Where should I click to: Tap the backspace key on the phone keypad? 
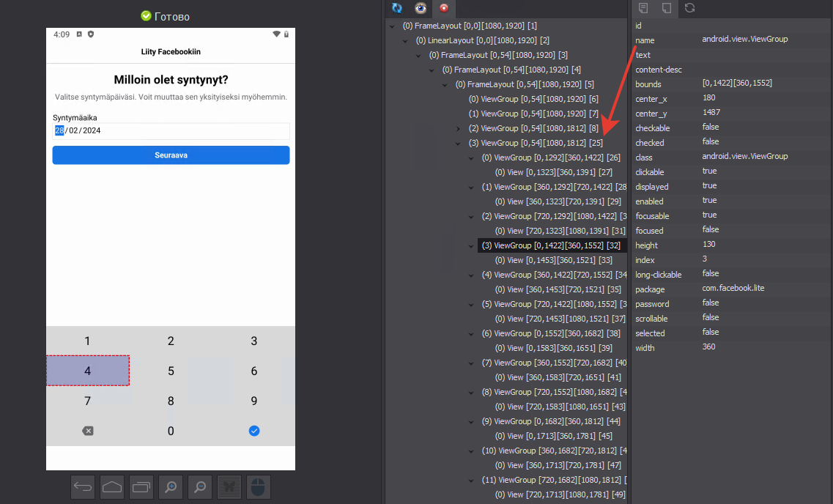pos(88,431)
